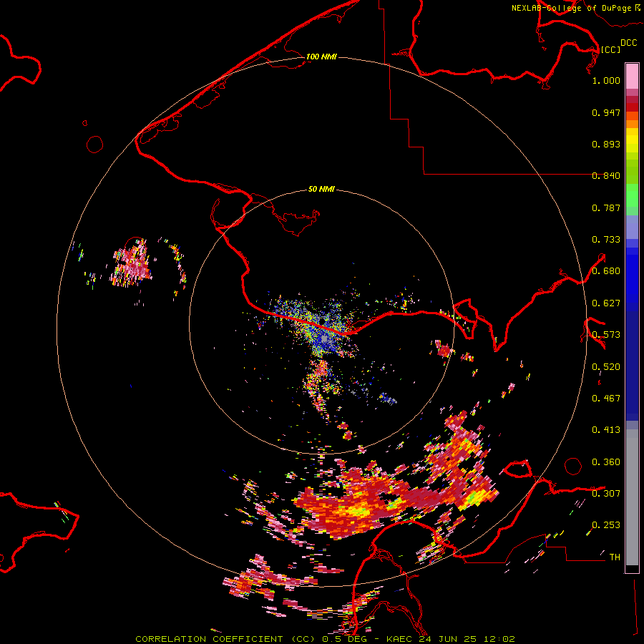Pick the orange swatch on color bar
This screenshot has height=644, width=644.
[632, 124]
